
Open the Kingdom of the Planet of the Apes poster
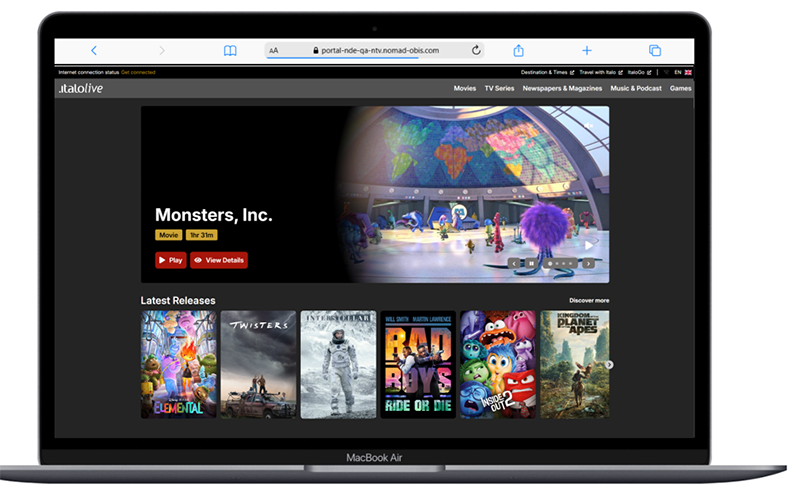(x=575, y=365)
